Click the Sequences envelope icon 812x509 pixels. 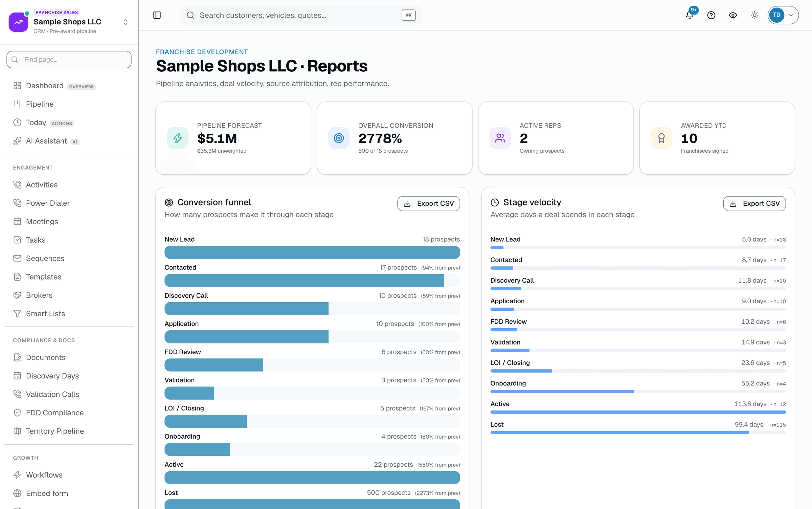tap(17, 258)
